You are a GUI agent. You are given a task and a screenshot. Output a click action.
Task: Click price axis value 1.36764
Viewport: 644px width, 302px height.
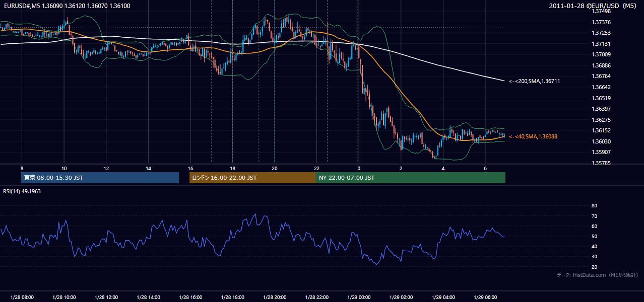601,76
